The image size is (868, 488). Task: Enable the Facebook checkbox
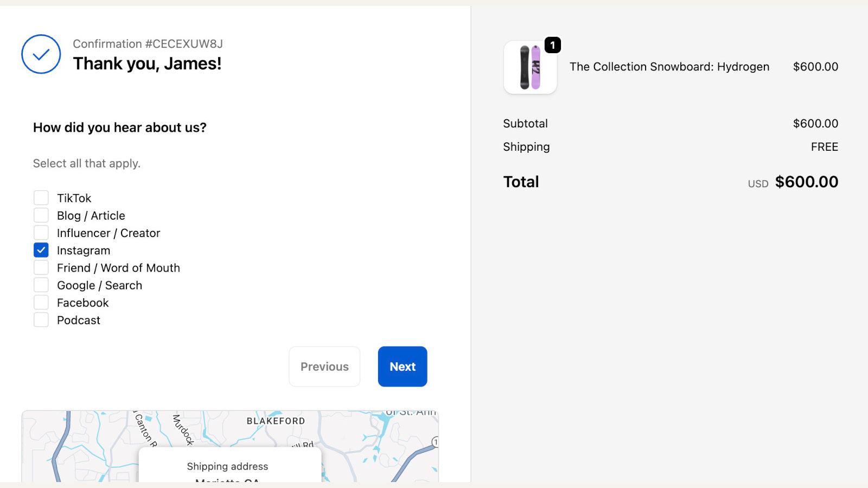(41, 301)
